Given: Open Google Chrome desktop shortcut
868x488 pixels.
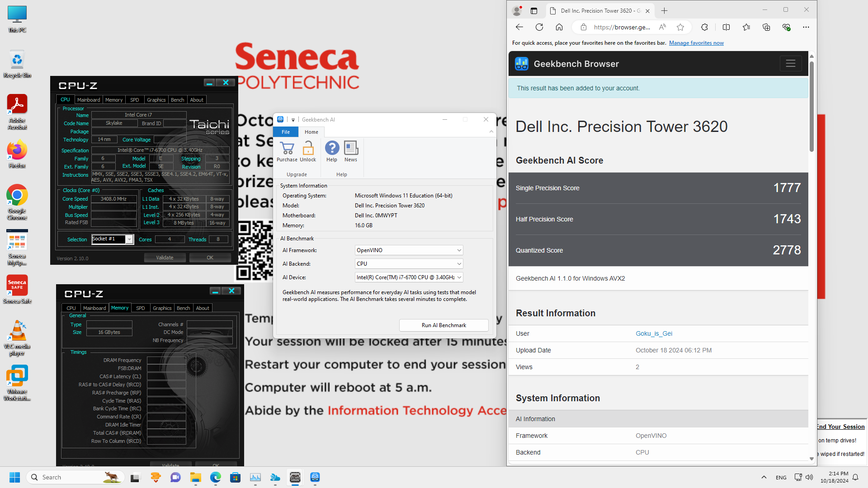Looking at the screenshot, I should click(x=17, y=202).
